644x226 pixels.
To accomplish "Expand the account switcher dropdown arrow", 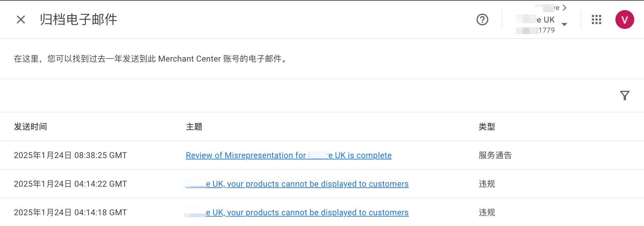I will click(565, 24).
